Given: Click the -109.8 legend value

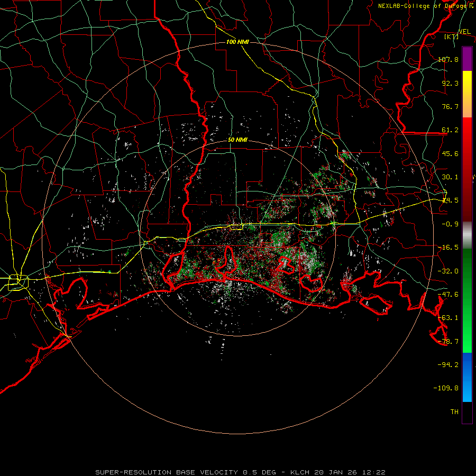Looking at the screenshot, I should point(446,388).
